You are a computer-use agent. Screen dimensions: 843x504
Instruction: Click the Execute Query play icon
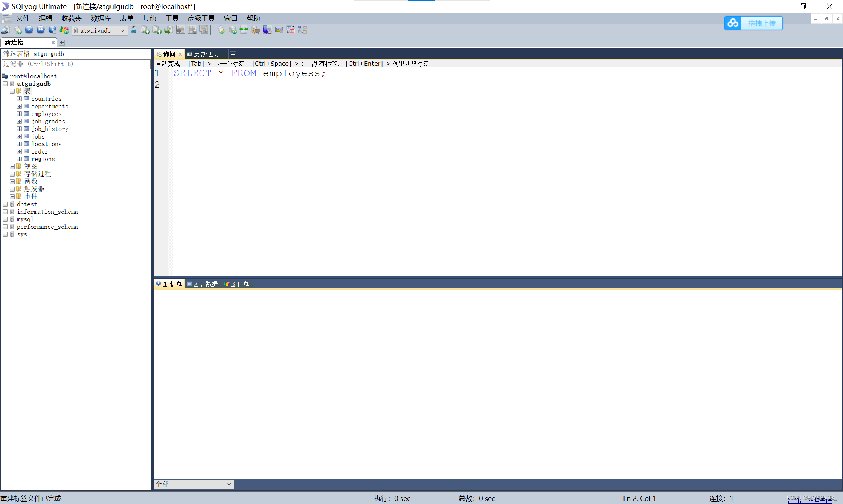pyautogui.click(x=29, y=30)
